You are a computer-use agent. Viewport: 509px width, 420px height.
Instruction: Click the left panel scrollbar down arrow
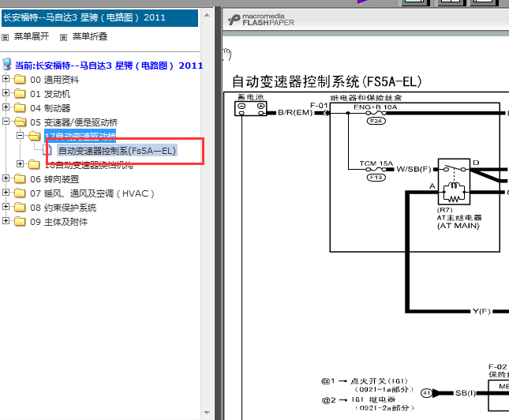pos(207,413)
